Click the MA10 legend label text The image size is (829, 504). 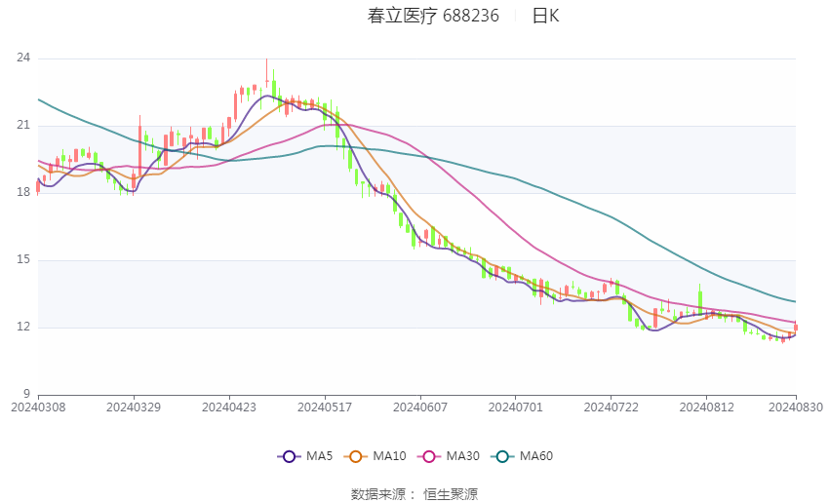click(389, 456)
